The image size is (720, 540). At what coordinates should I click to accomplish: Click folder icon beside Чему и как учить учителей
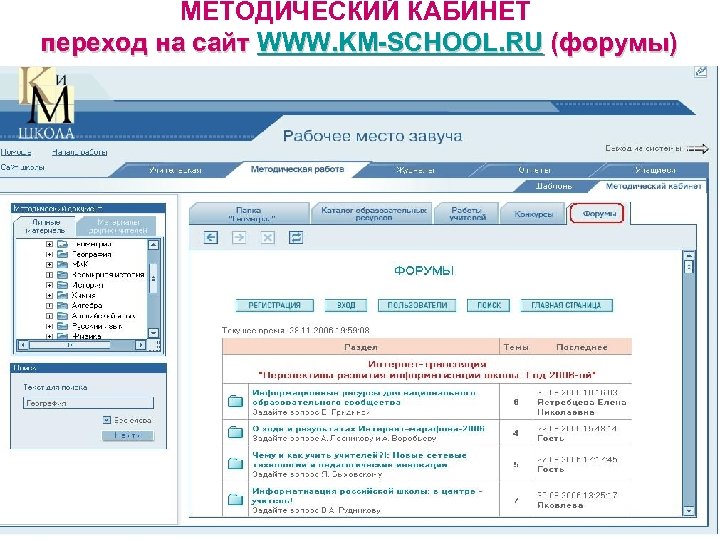tap(236, 463)
